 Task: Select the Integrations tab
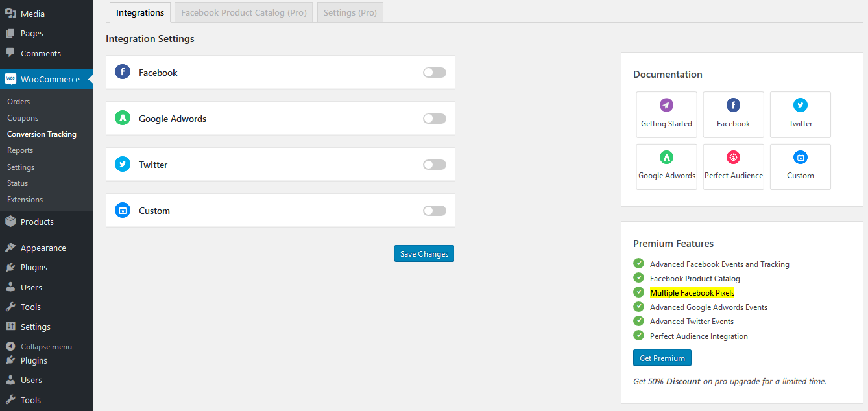pos(140,12)
